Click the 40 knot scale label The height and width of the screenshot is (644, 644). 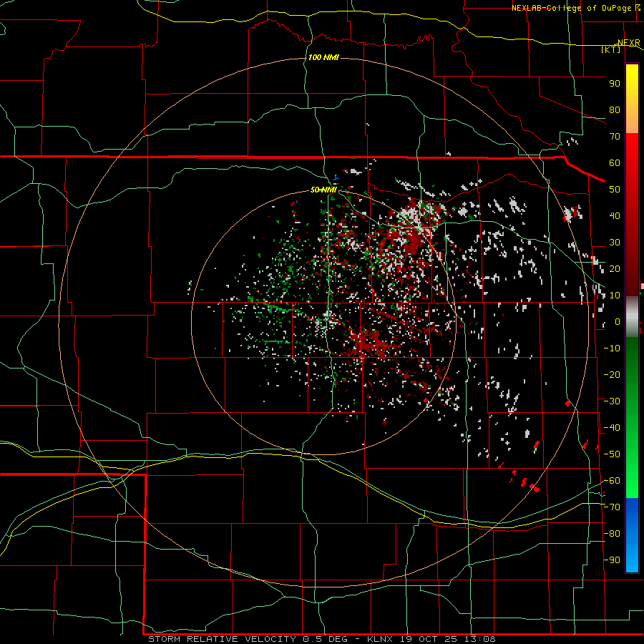coord(615,216)
